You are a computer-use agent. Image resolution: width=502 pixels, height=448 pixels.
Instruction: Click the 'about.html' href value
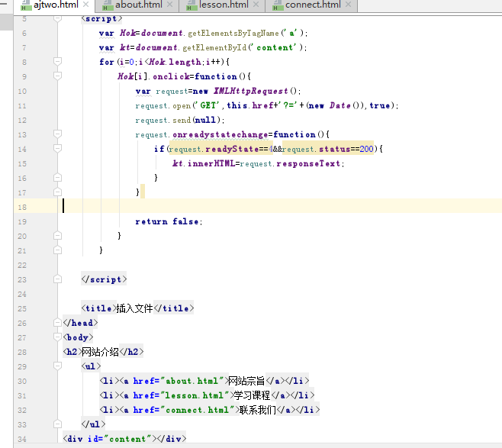coord(191,381)
